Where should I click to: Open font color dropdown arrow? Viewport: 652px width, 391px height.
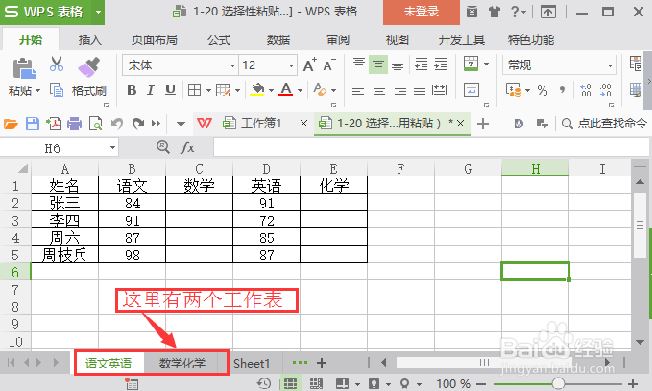300,90
